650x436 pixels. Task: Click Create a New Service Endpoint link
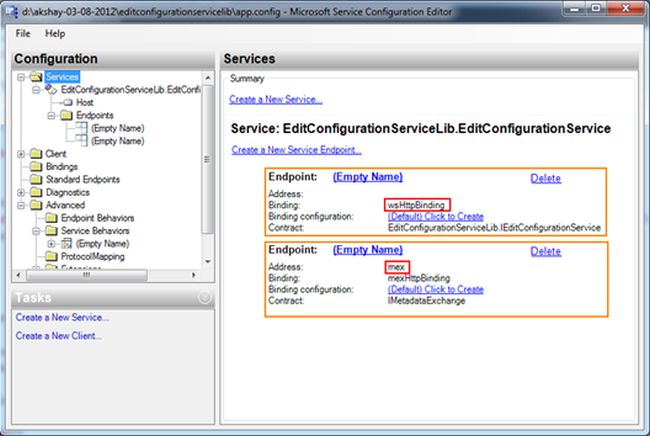coord(296,150)
